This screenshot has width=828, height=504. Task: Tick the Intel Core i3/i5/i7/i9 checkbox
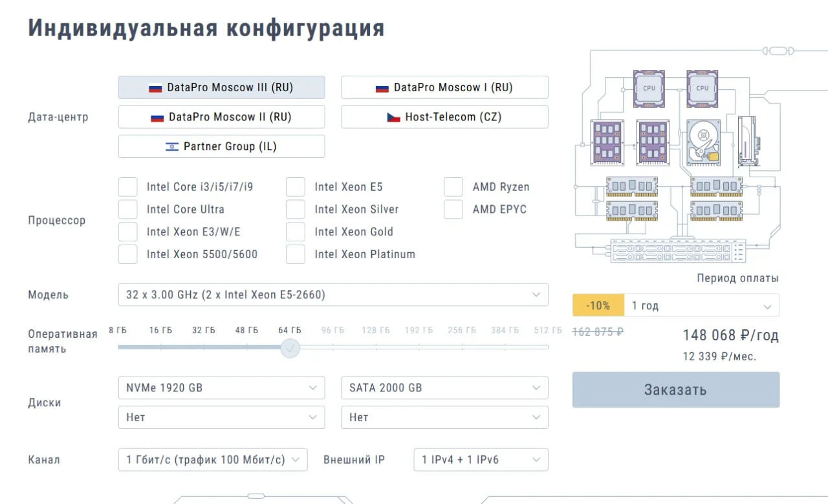pos(128,187)
